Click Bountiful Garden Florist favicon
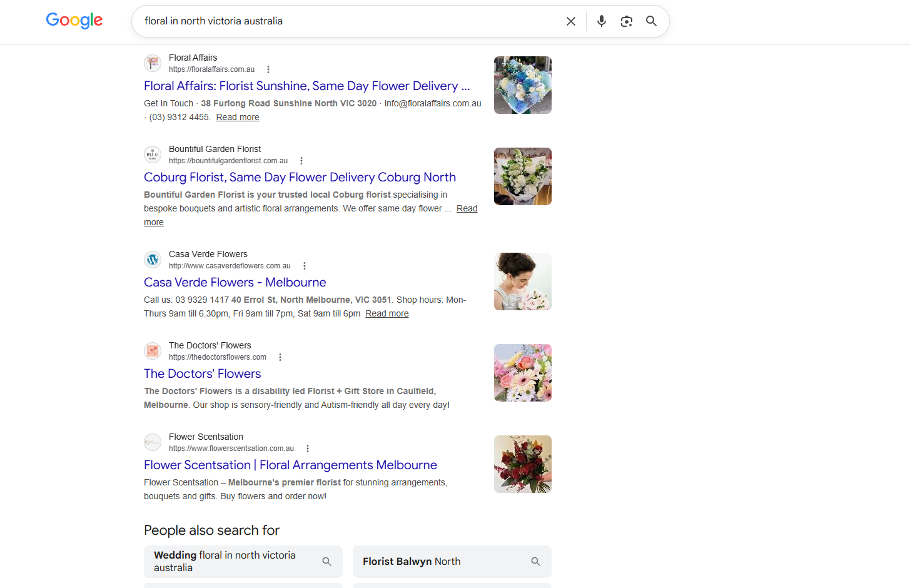Image resolution: width=910 pixels, height=588 pixels. pyautogui.click(x=153, y=155)
